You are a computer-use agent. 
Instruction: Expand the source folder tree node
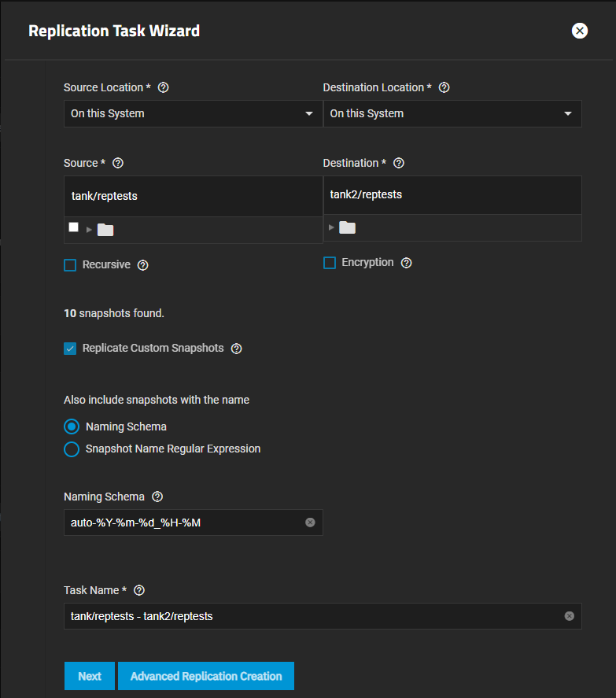[89, 230]
